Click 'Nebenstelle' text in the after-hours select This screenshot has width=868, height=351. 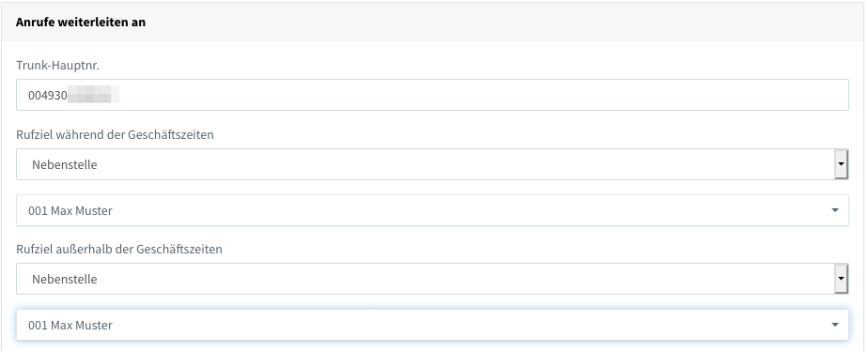coord(64,279)
